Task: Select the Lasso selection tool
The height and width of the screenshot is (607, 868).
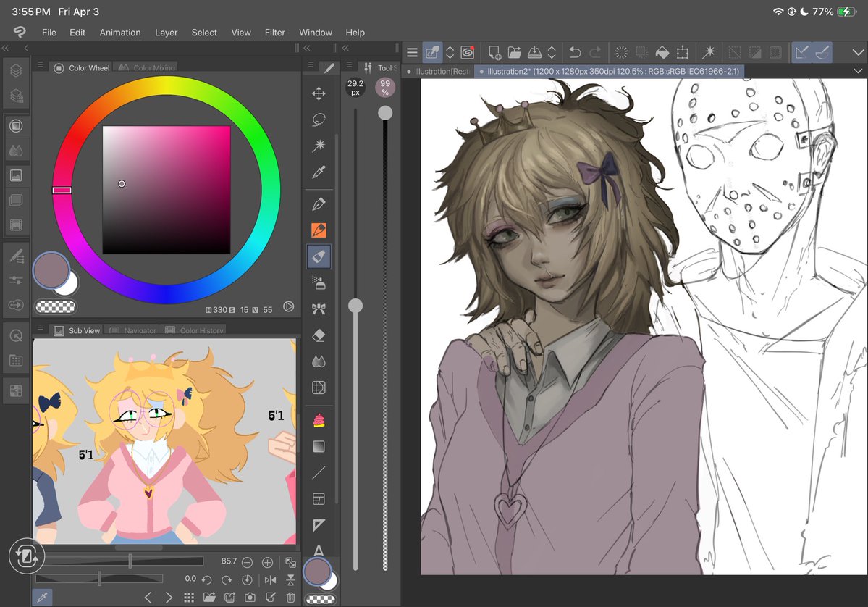Action: pyautogui.click(x=319, y=120)
